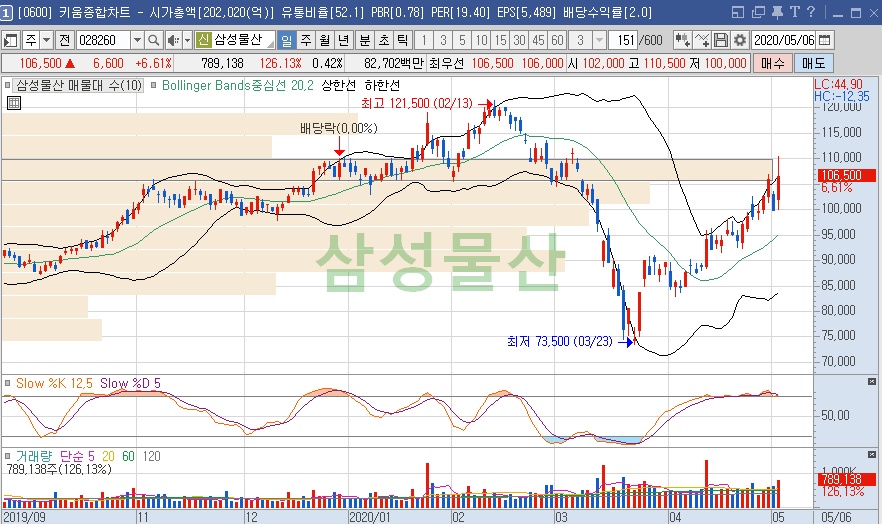Click the red 106,500 current price tag
882x524 pixels.
845,175
